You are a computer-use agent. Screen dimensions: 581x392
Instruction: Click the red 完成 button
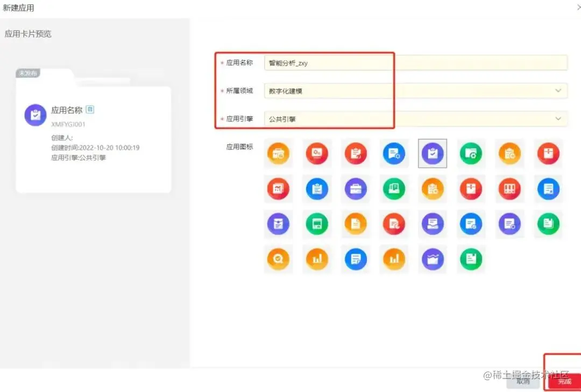pyautogui.click(x=564, y=381)
